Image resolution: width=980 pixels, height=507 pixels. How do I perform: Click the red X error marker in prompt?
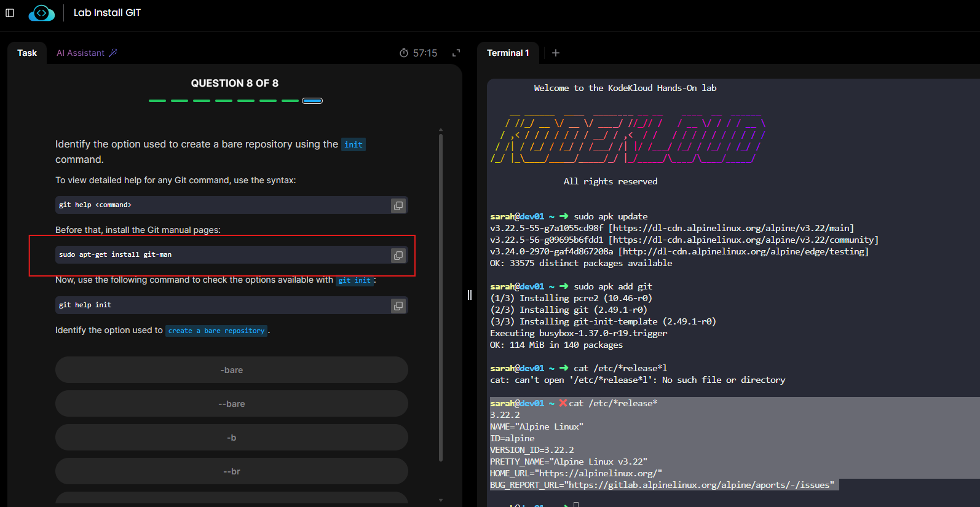[563, 403]
